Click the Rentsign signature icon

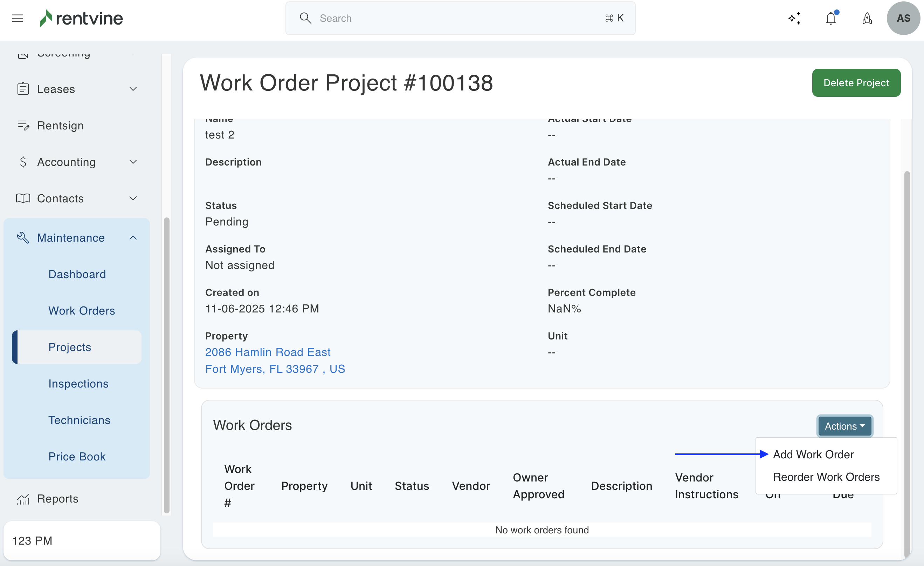(23, 125)
